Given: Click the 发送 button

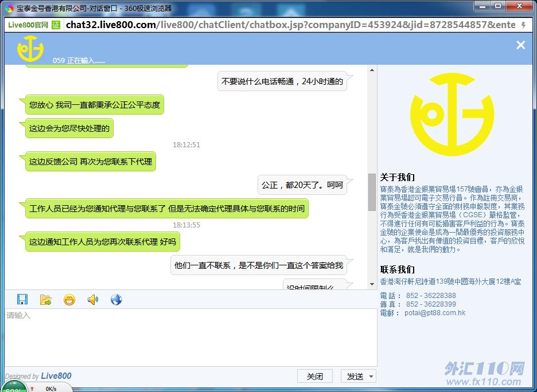Looking at the screenshot, I should [x=355, y=377].
